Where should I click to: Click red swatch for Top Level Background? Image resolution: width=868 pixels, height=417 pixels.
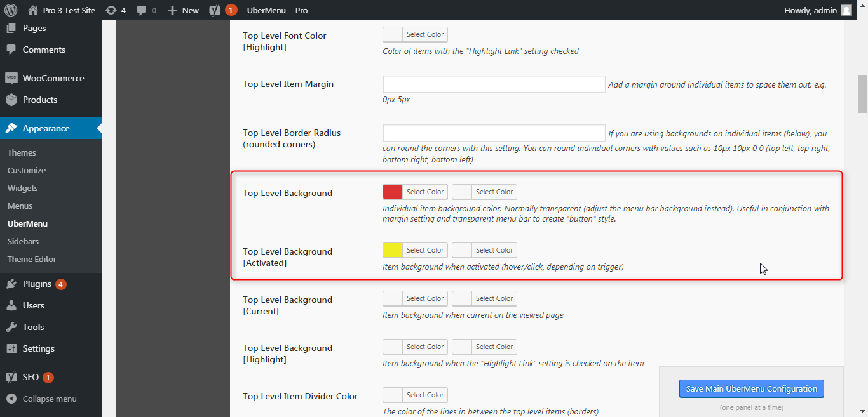click(393, 192)
